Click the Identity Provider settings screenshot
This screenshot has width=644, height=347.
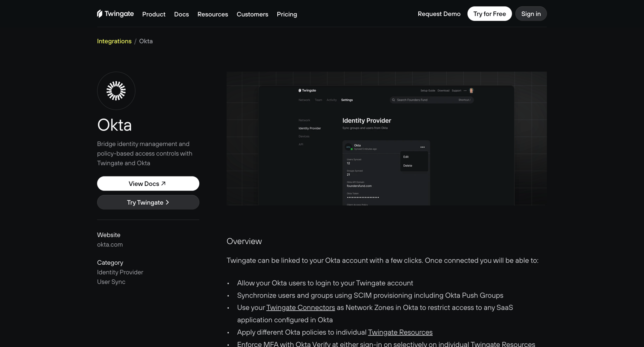click(x=387, y=139)
